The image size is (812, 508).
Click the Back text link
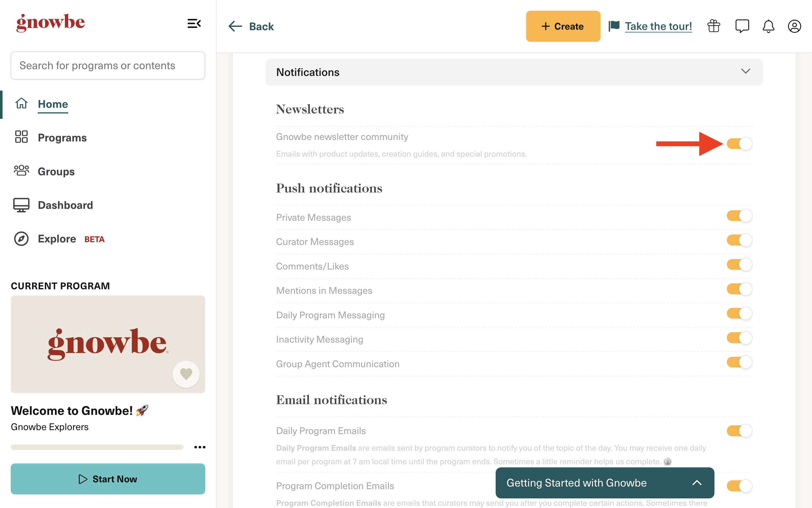[x=261, y=26]
